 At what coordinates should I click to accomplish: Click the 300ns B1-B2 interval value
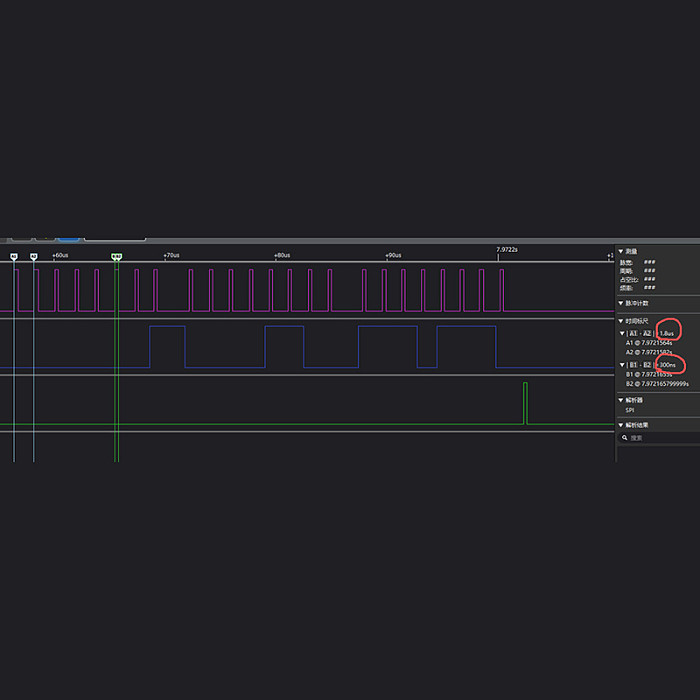click(x=667, y=365)
